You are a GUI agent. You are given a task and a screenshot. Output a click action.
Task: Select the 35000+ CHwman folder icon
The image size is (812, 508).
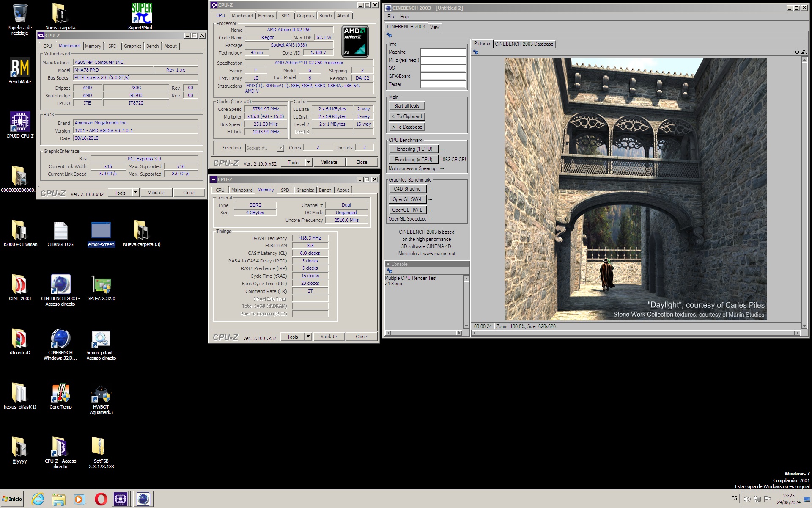[x=20, y=234]
